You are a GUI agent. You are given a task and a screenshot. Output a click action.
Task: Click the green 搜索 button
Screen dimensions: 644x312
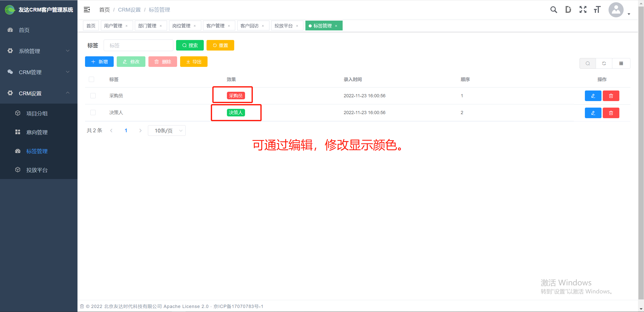click(190, 45)
